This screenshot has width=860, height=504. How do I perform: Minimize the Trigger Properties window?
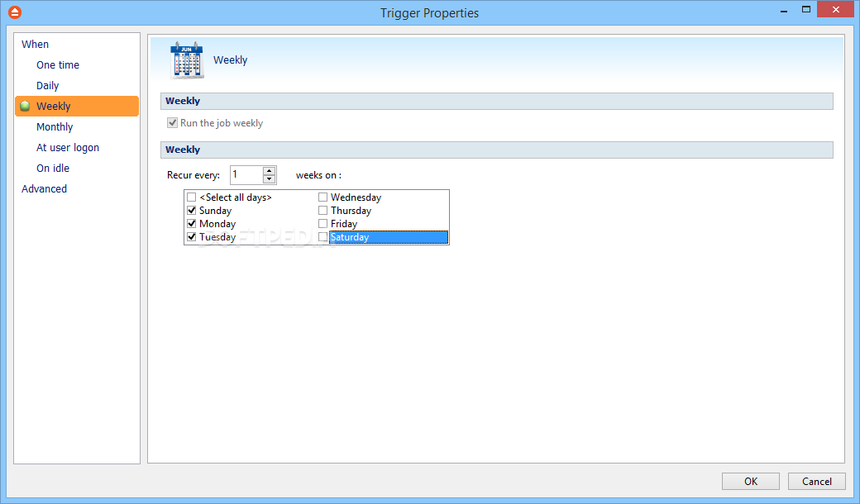[x=784, y=10]
